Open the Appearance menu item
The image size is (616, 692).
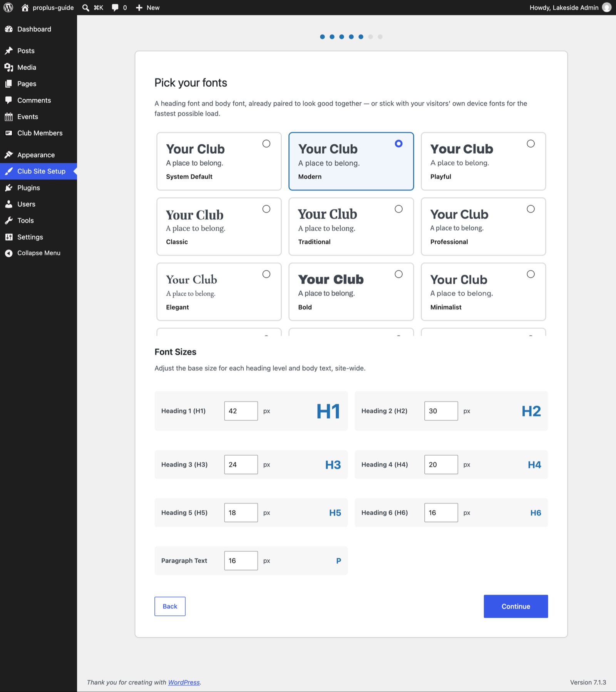click(x=38, y=155)
